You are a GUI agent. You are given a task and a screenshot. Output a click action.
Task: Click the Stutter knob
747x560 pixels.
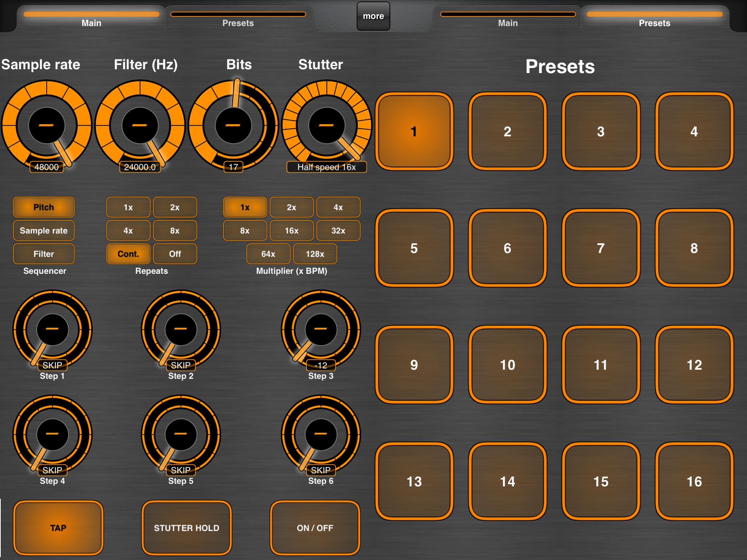pos(327,125)
